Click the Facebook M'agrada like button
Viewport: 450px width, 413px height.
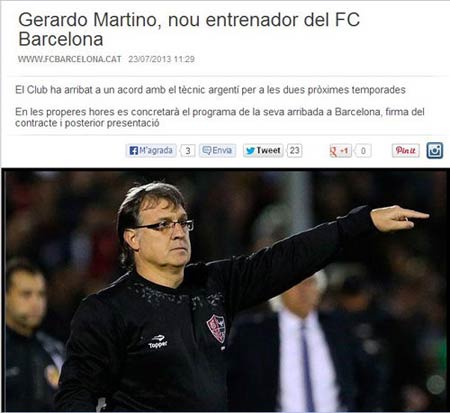click(x=151, y=151)
